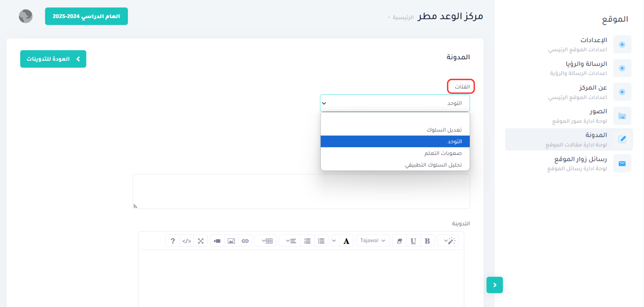The width and height of the screenshot is (644, 307).
Task: Click the user avatar in header
Action: coord(26,16)
